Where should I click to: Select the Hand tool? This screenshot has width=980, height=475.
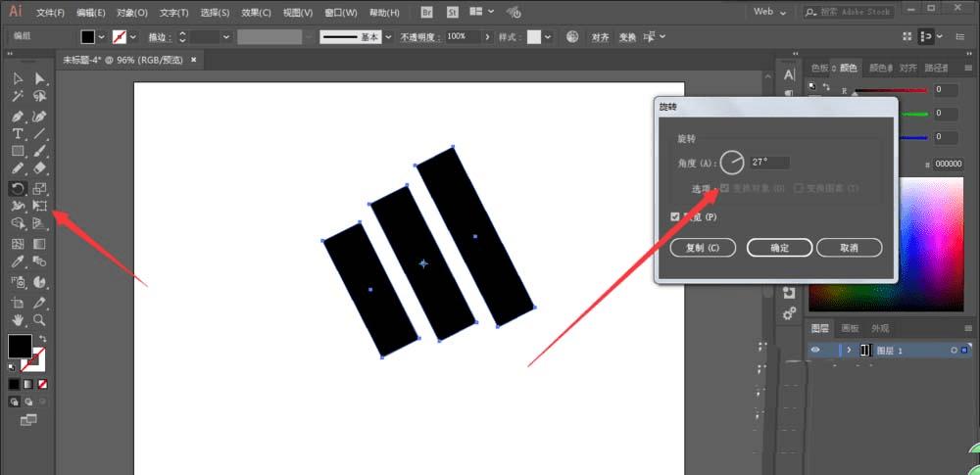(18, 320)
